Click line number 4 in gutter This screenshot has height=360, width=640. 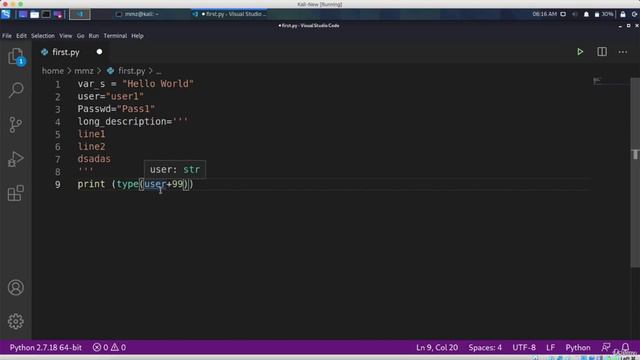pos(58,122)
